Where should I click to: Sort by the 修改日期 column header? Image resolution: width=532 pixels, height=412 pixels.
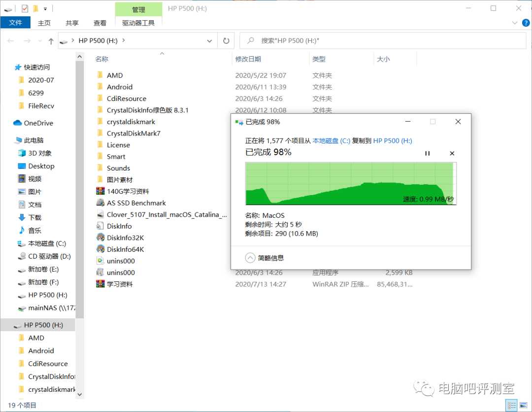(x=248, y=59)
